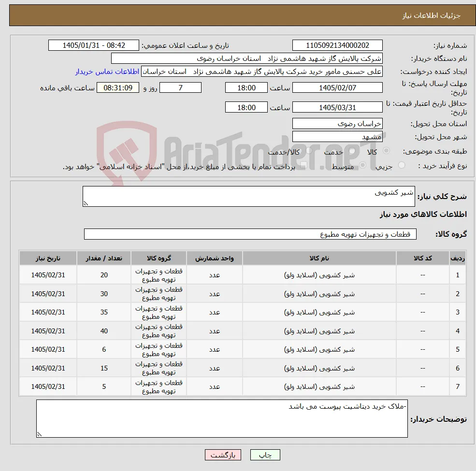Click date 1405/02/31 in row 5
This screenshot has width=476, height=471.
[48, 349]
